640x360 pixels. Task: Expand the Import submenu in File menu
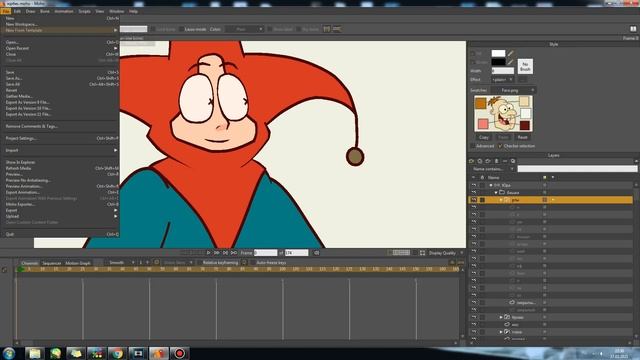click(x=60, y=150)
